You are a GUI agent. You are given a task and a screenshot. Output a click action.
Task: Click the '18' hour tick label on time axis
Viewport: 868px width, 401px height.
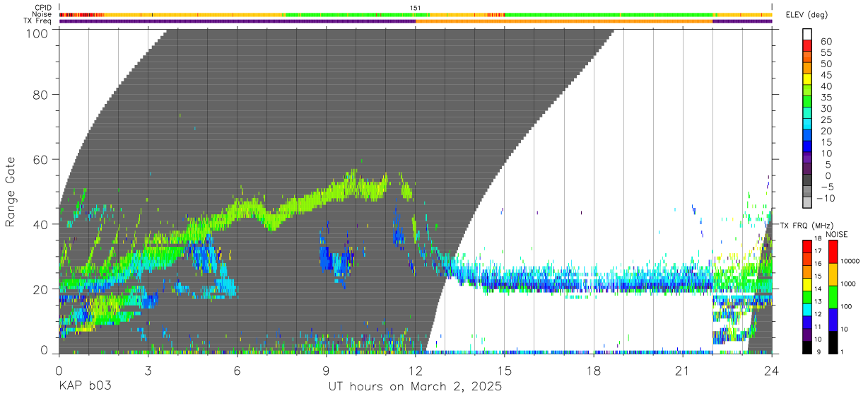click(593, 371)
